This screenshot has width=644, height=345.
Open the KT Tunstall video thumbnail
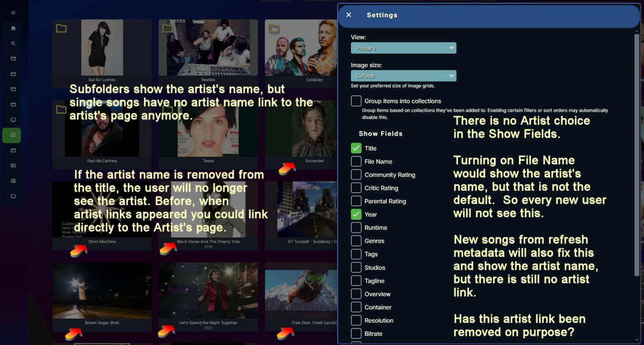coord(301,210)
